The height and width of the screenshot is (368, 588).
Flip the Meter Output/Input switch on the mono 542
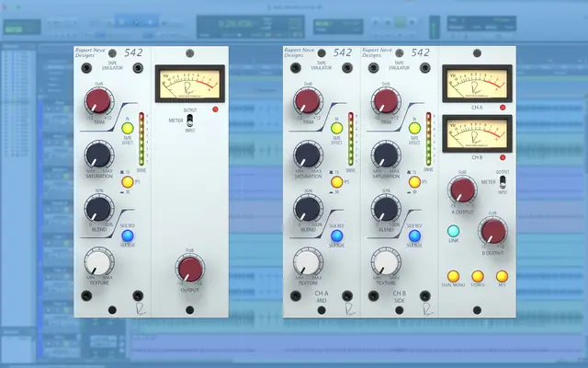point(190,121)
